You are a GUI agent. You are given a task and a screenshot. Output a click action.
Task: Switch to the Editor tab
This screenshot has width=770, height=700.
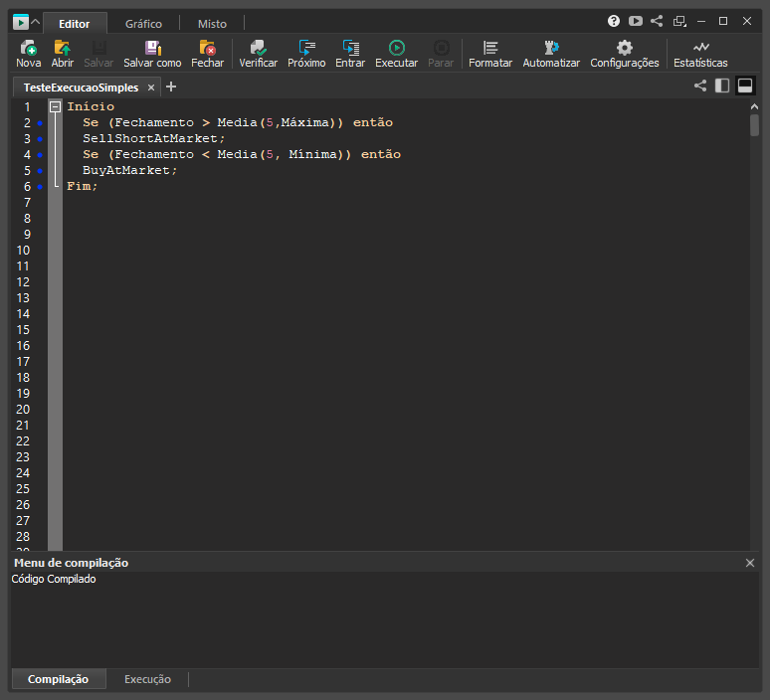click(x=75, y=24)
